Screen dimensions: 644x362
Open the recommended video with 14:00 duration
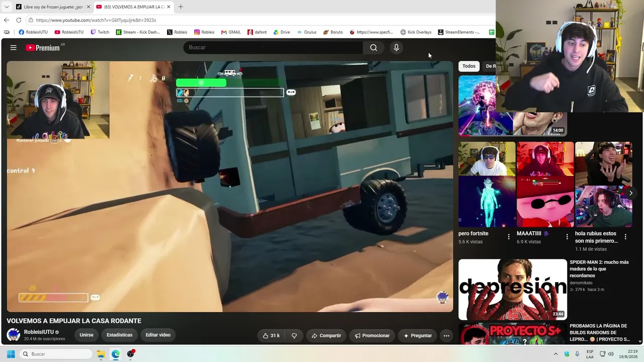click(513, 106)
